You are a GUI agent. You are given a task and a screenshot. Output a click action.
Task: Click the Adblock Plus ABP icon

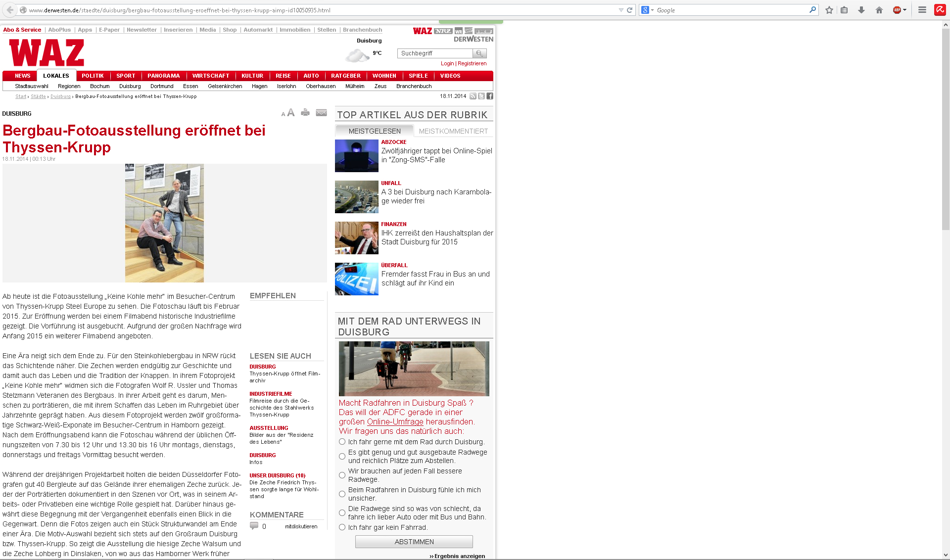897,10
